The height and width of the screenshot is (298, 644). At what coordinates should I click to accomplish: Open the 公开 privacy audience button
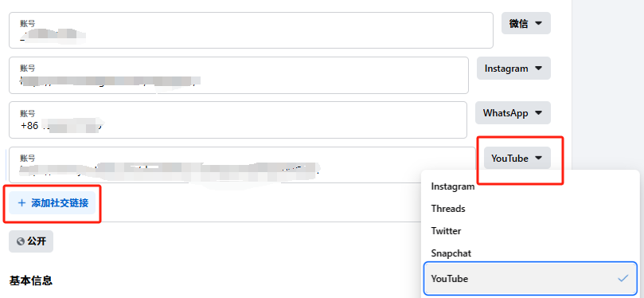pos(31,241)
